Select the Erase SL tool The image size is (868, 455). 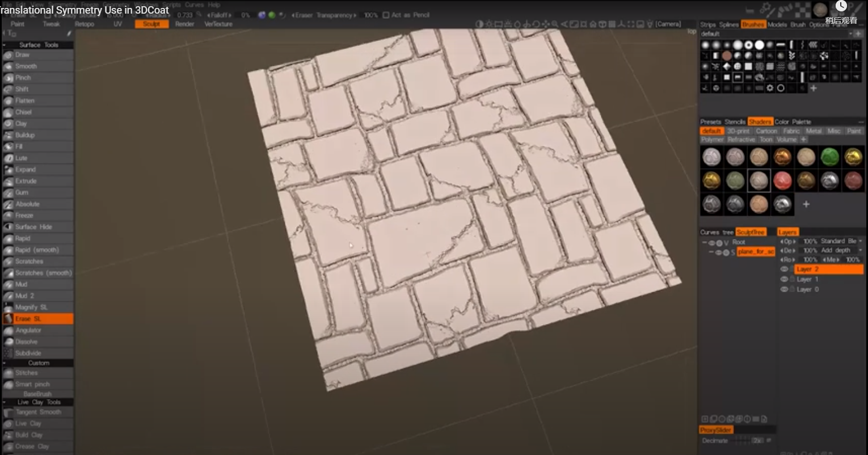click(x=37, y=319)
